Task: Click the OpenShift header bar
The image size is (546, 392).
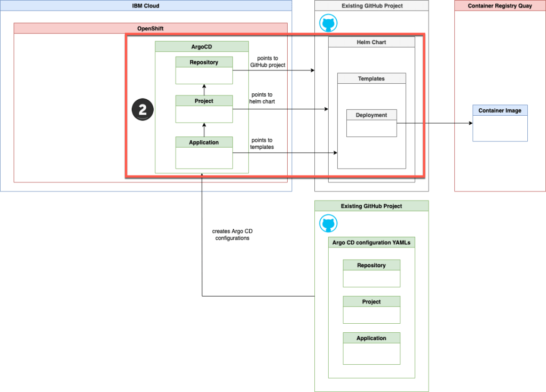Action: click(151, 28)
